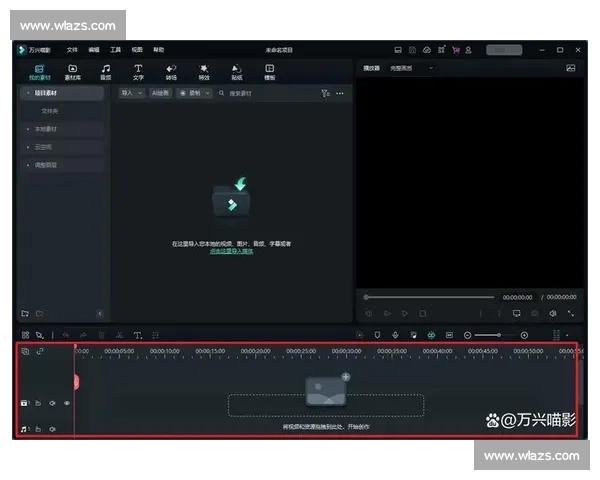This screenshot has width=600, height=480.
Task: Open the 文字 (Text) tab icon
Action: coord(138,71)
